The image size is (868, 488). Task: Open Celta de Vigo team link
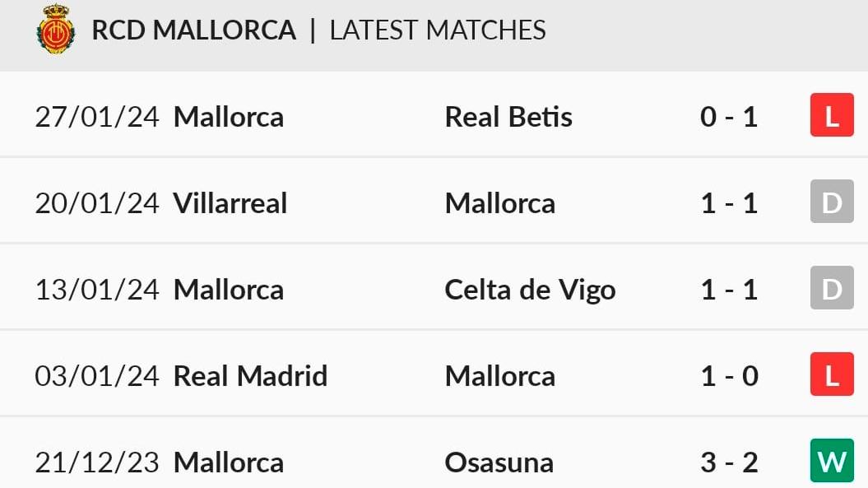pyautogui.click(x=531, y=290)
